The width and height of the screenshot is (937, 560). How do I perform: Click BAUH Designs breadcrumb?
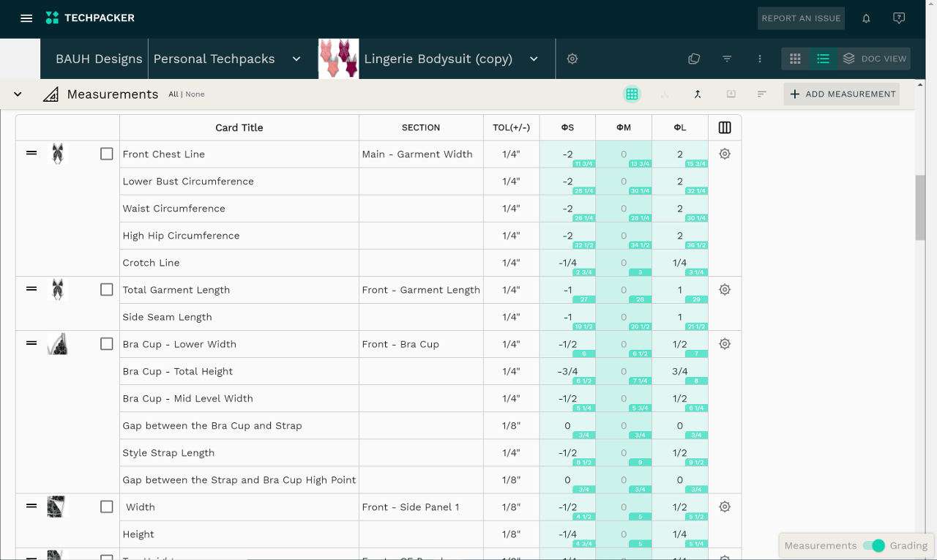99,59
